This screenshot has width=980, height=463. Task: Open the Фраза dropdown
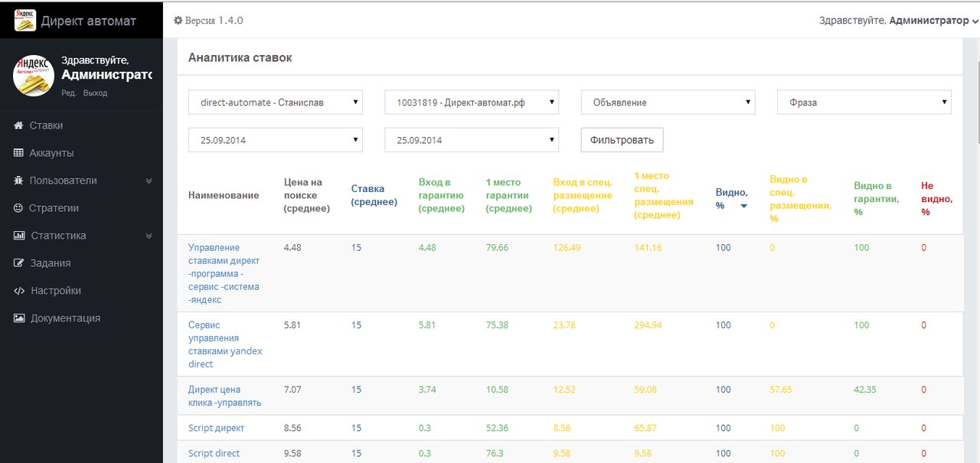pyautogui.click(x=864, y=103)
